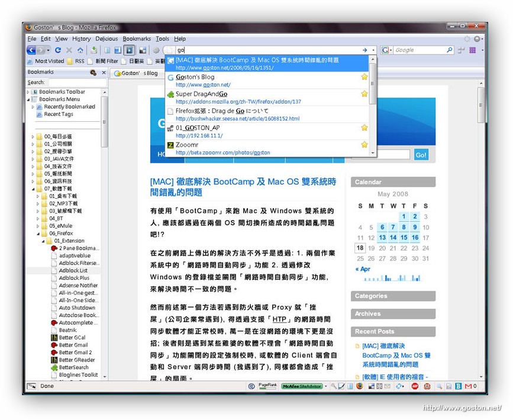Click the bookmarks sidebar Search field

tap(78, 82)
